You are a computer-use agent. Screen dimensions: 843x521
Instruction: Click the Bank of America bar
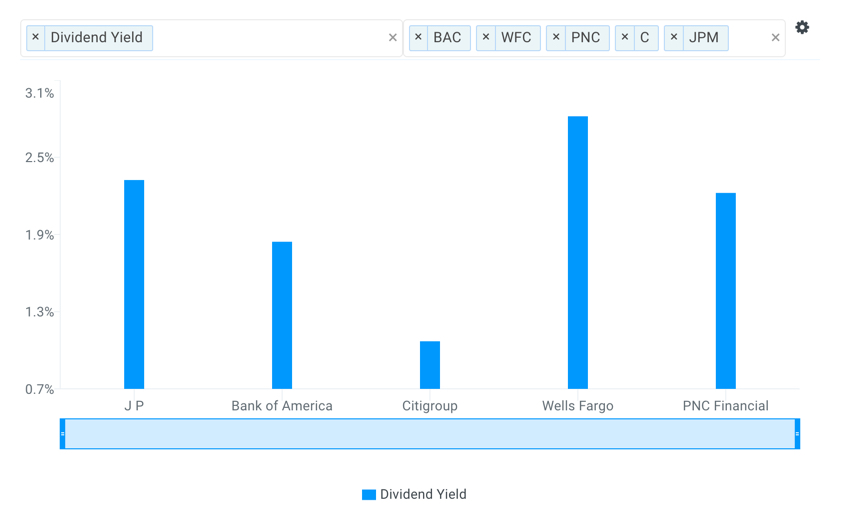point(282,315)
